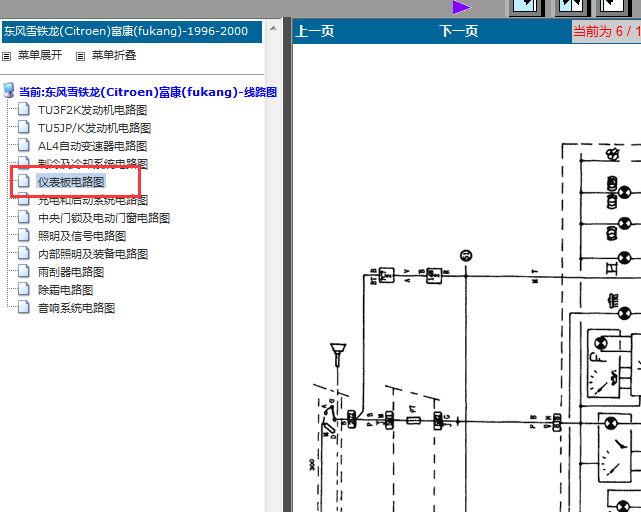
Task: Click third cyan left-arrow toolbar icon
Action: point(616,7)
